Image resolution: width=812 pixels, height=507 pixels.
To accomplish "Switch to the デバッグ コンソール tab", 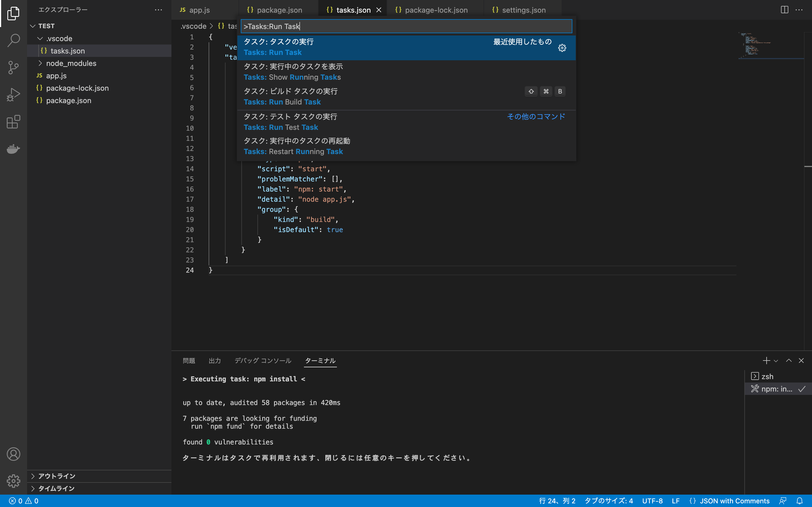I will coord(262,361).
